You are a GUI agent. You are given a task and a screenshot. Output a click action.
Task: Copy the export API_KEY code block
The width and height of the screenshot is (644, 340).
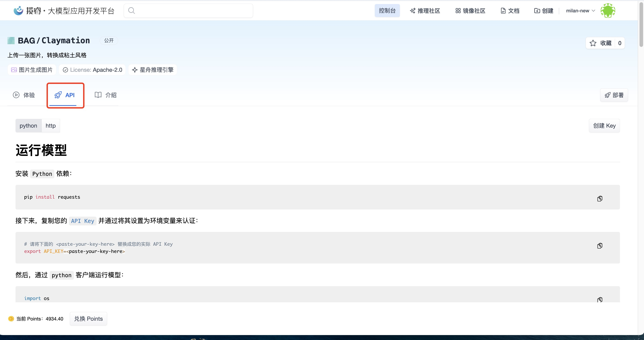click(x=600, y=246)
